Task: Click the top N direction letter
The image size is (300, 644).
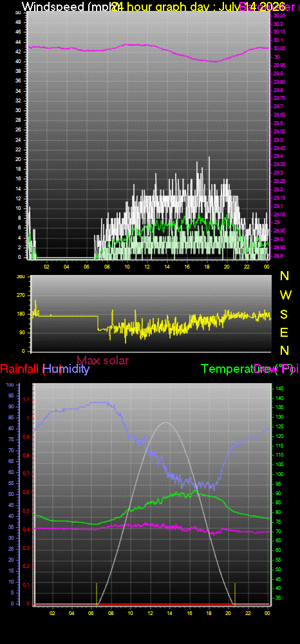Action: point(284,276)
